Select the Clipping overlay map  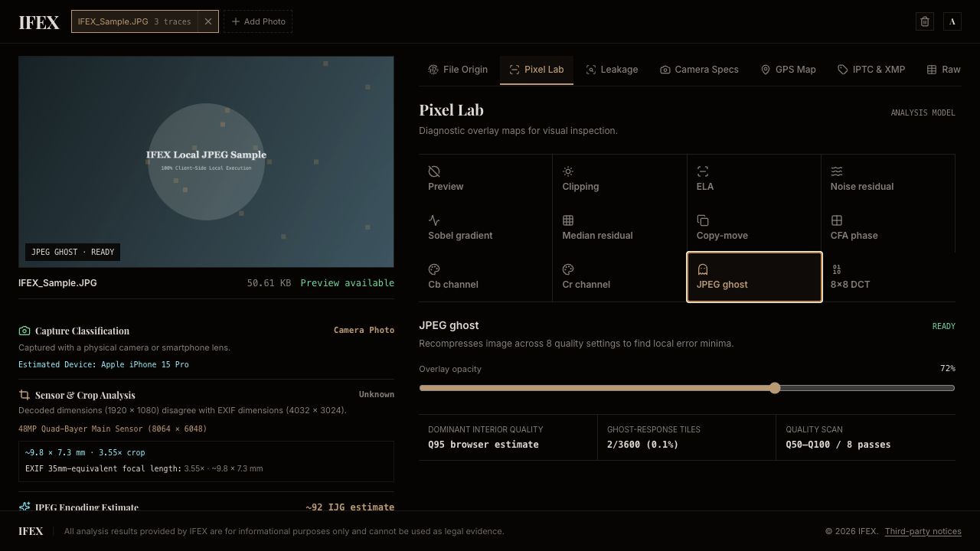pyautogui.click(x=619, y=179)
